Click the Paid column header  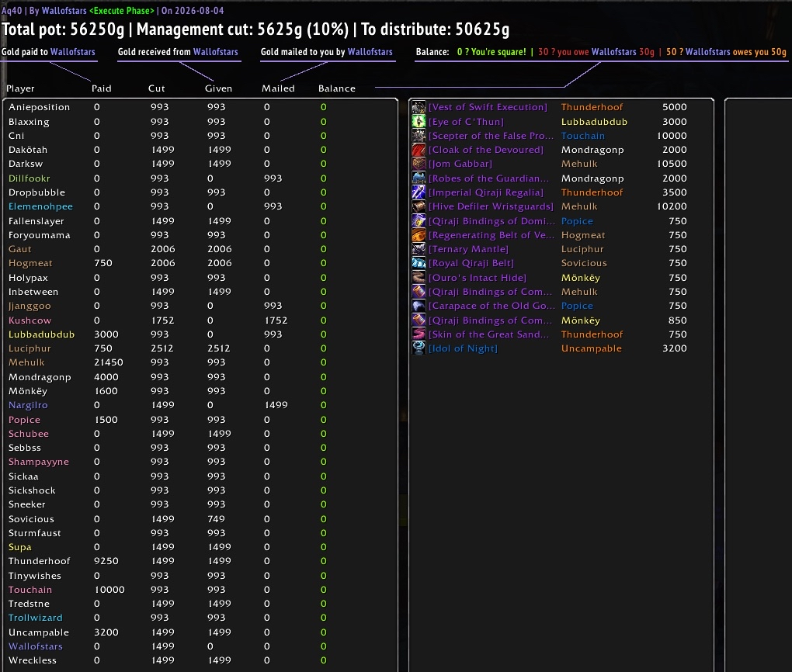[102, 88]
